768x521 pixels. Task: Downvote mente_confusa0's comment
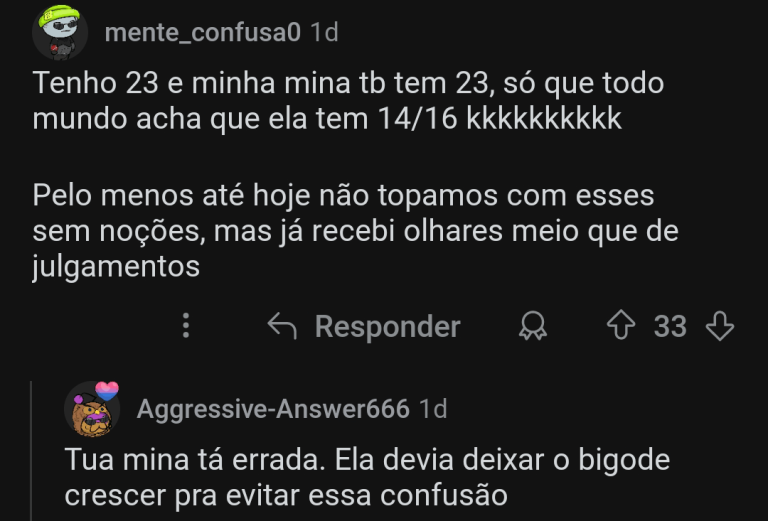point(720,326)
